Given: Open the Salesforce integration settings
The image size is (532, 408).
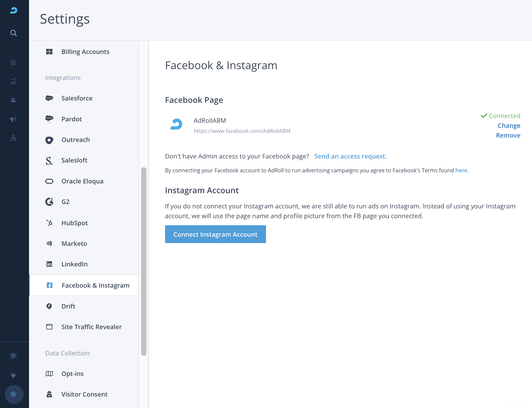Looking at the screenshot, I should [x=77, y=98].
